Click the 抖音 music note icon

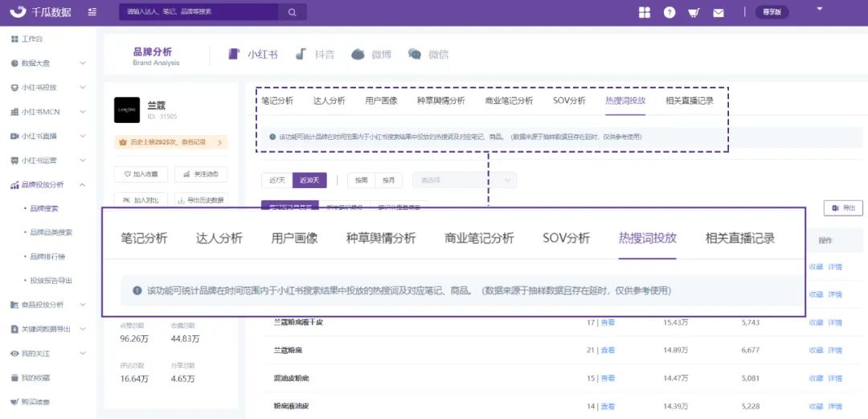(301, 54)
